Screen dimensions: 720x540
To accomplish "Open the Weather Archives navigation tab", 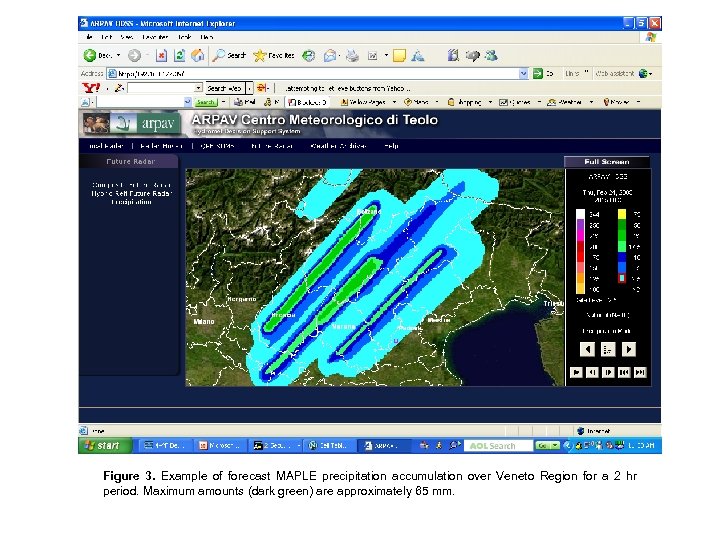I will tap(338, 146).
